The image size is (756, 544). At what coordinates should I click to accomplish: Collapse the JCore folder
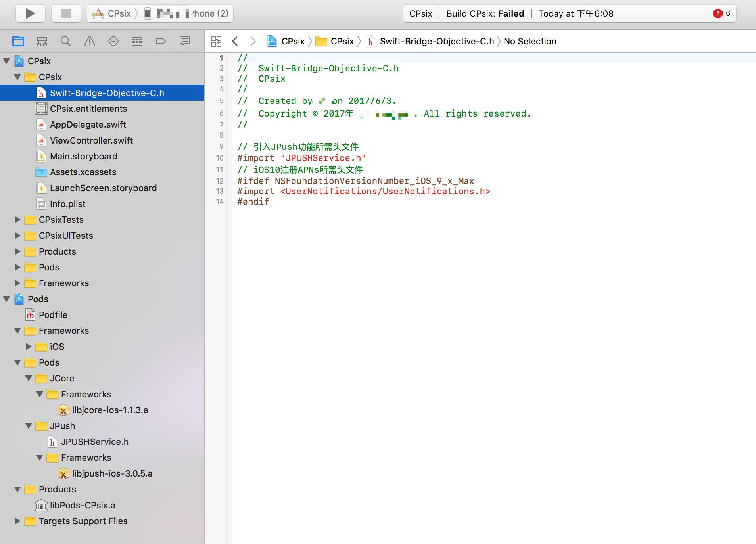click(x=29, y=378)
